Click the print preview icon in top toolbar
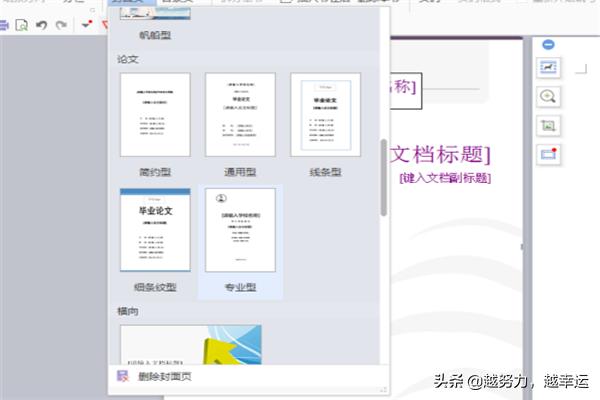600x400 pixels. (22, 24)
